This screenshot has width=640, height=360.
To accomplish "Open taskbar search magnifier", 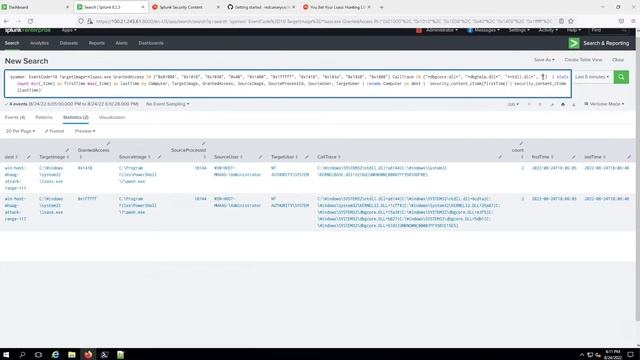I will (x=22, y=354).
